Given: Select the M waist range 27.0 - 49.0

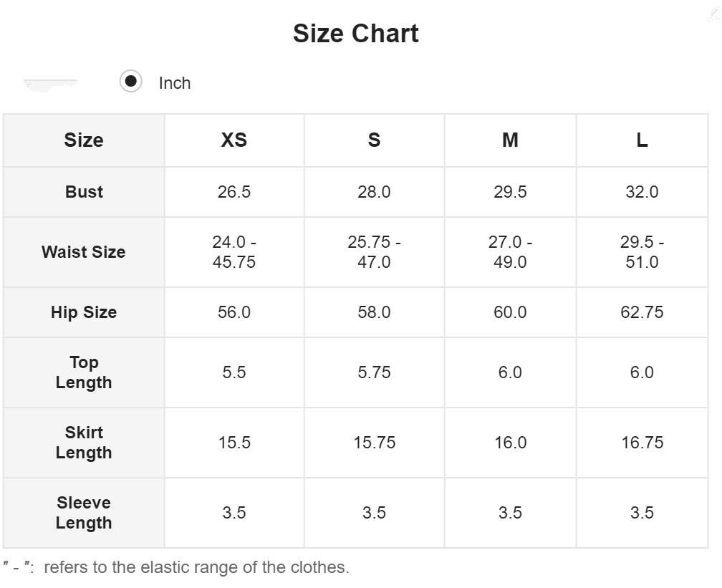Looking at the screenshot, I should (510, 252).
